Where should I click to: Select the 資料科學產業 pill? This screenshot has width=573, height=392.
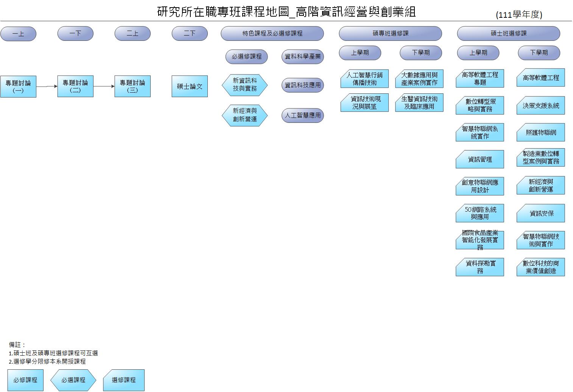[302, 57]
